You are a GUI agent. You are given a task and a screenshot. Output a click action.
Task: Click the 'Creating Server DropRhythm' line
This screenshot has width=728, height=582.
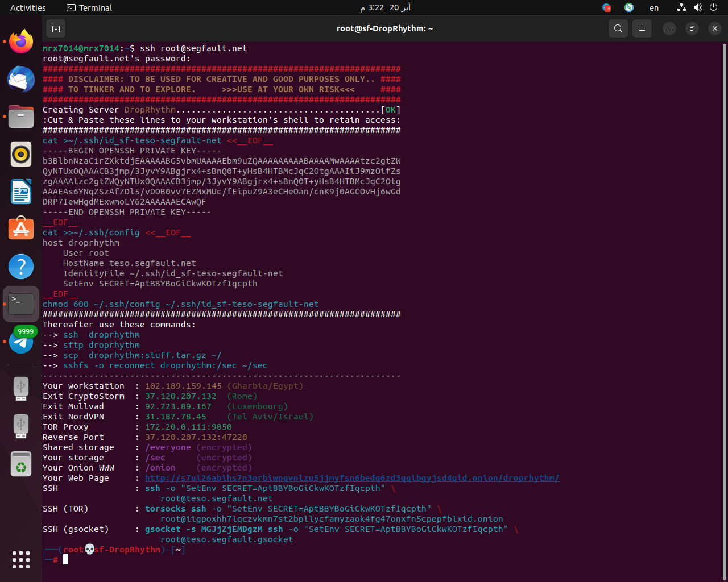(x=222, y=110)
